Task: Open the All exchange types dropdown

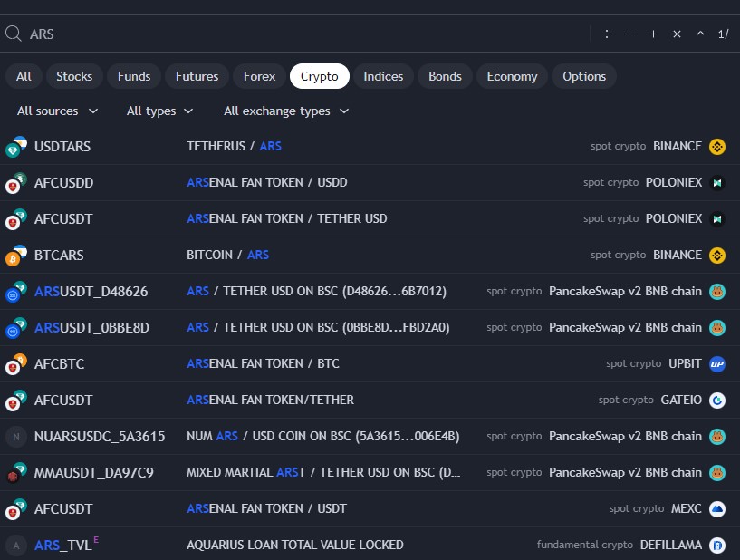Action: (286, 111)
